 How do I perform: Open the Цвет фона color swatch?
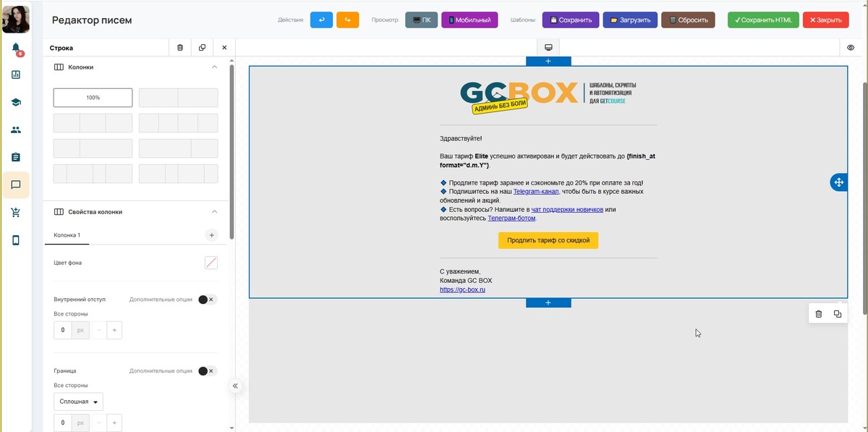click(211, 263)
